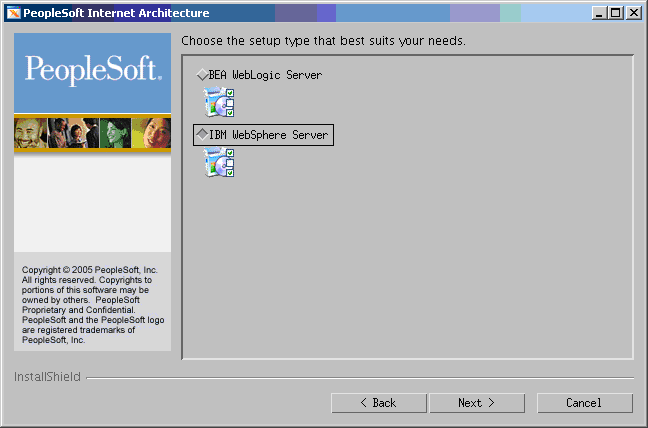The width and height of the screenshot is (648, 428).
Task: Open the window system menu icon in title bar
Action: [x=12, y=13]
